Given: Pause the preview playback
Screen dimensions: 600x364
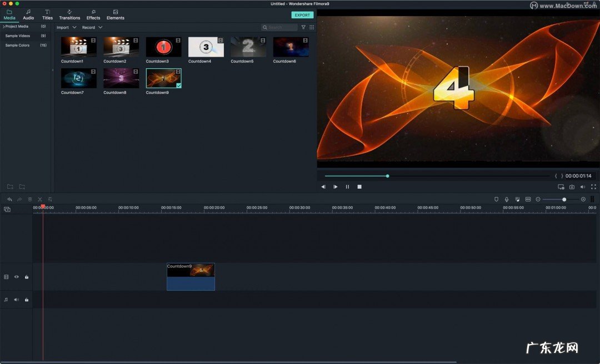Looking at the screenshot, I should 348,187.
